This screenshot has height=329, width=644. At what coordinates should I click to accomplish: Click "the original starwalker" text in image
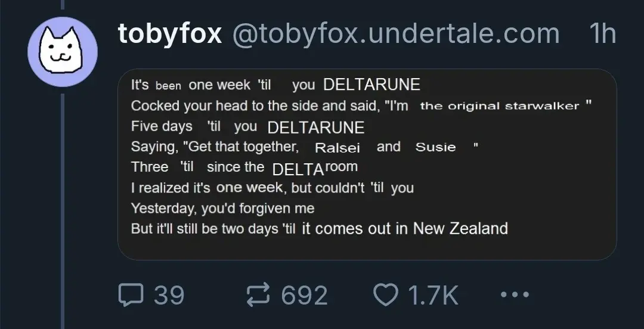tap(500, 106)
